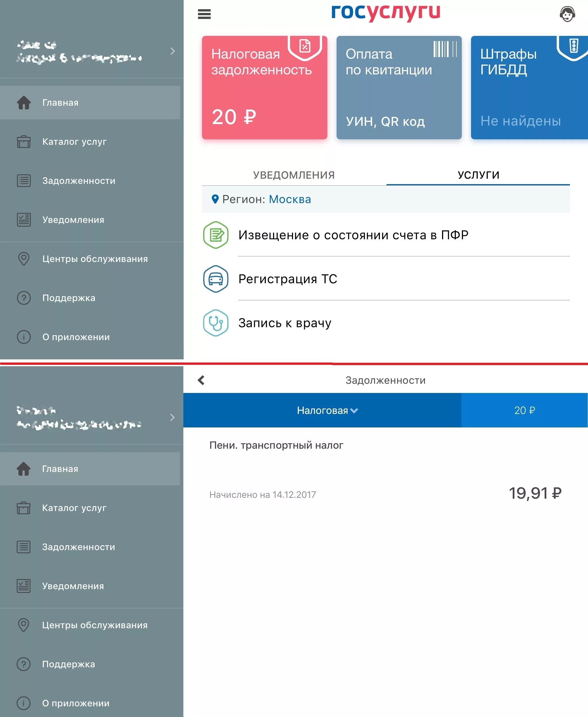Open the hamburger menu icon

click(204, 14)
